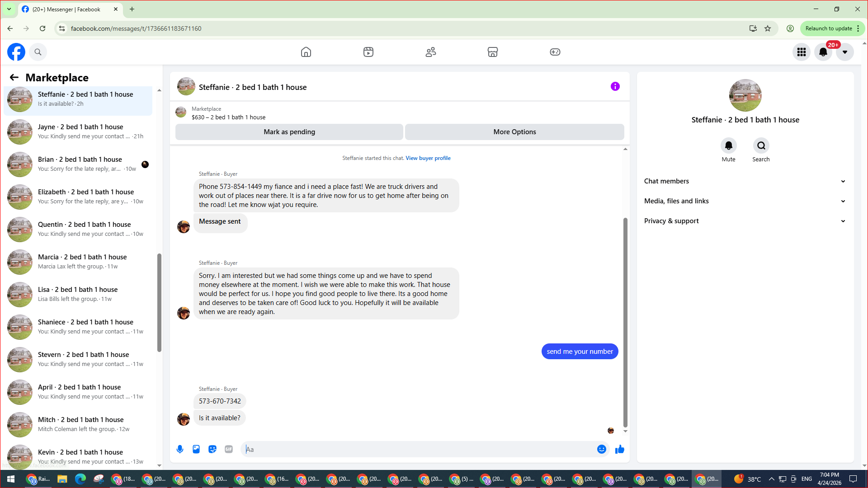
Task: Select the '573-670-7342' message bubble
Action: [x=220, y=401]
